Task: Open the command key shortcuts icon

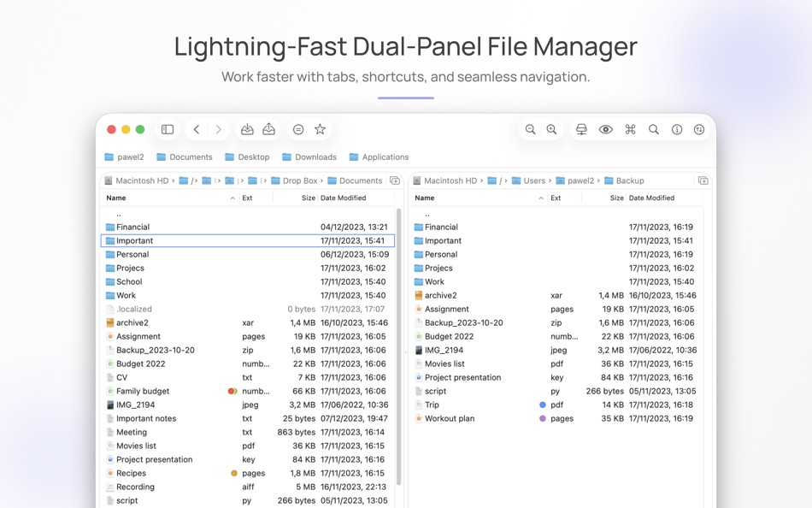Action: point(630,130)
